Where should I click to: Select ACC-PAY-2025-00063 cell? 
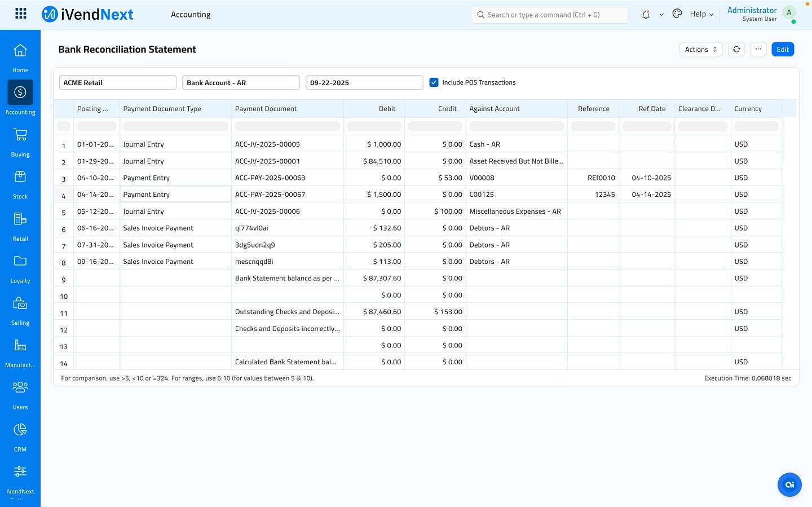pos(288,178)
